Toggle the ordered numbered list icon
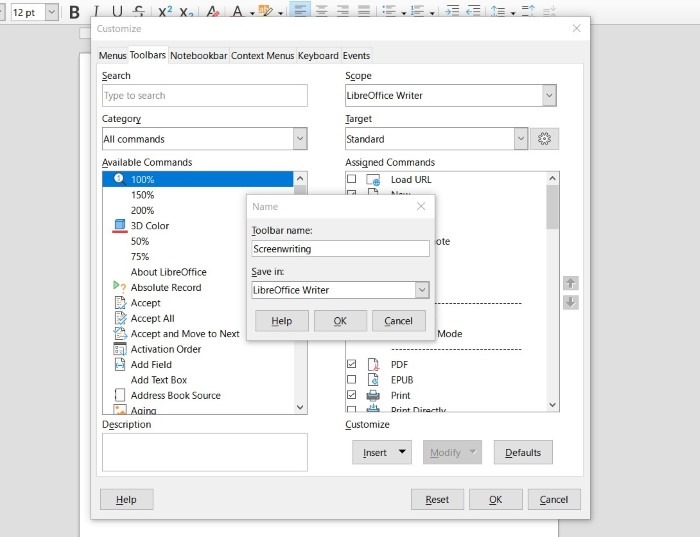The image size is (700, 537). click(x=417, y=11)
